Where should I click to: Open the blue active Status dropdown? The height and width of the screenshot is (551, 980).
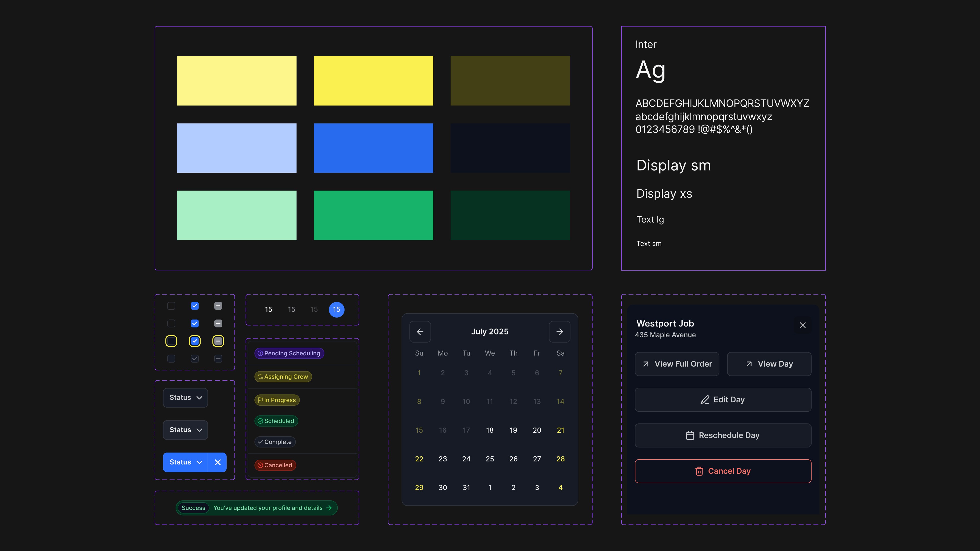click(185, 462)
